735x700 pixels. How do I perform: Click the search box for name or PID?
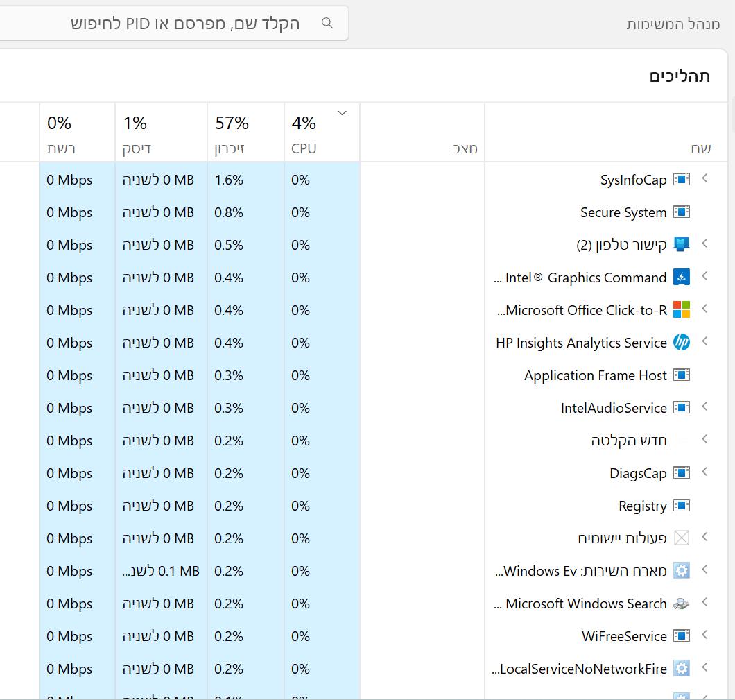coord(180,24)
